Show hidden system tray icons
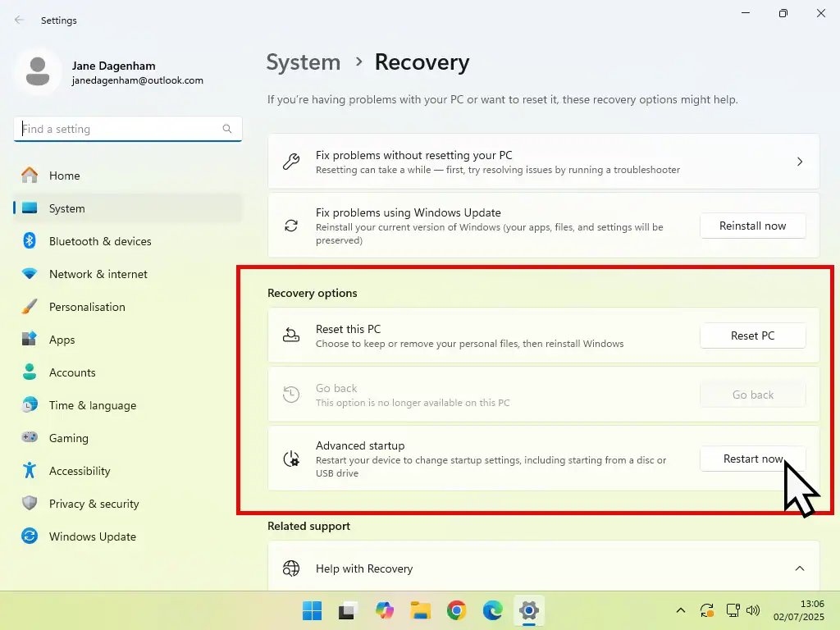Image resolution: width=840 pixels, height=630 pixels. click(680, 610)
